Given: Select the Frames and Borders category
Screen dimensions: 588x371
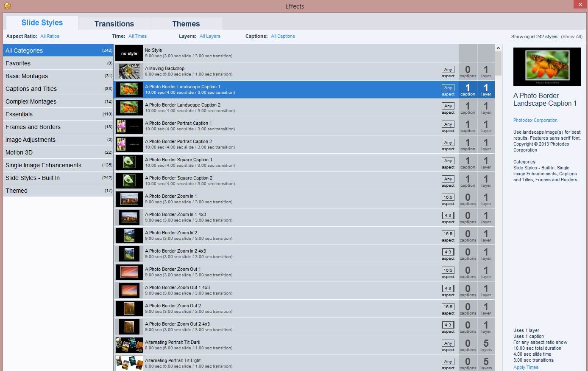Looking at the screenshot, I should click(x=33, y=127).
